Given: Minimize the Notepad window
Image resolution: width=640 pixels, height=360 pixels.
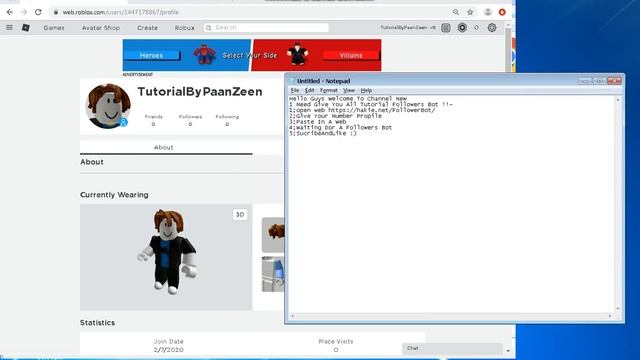Looking at the screenshot, I should pos(584,81).
